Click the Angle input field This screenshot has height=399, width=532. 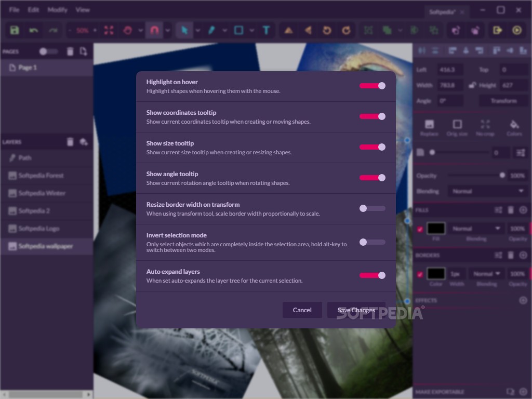click(450, 101)
